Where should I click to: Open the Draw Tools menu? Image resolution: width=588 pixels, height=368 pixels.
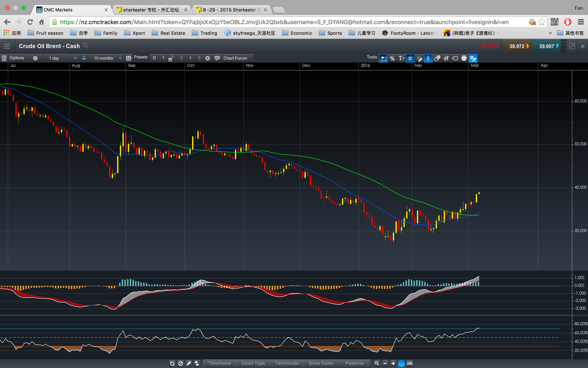point(321,363)
